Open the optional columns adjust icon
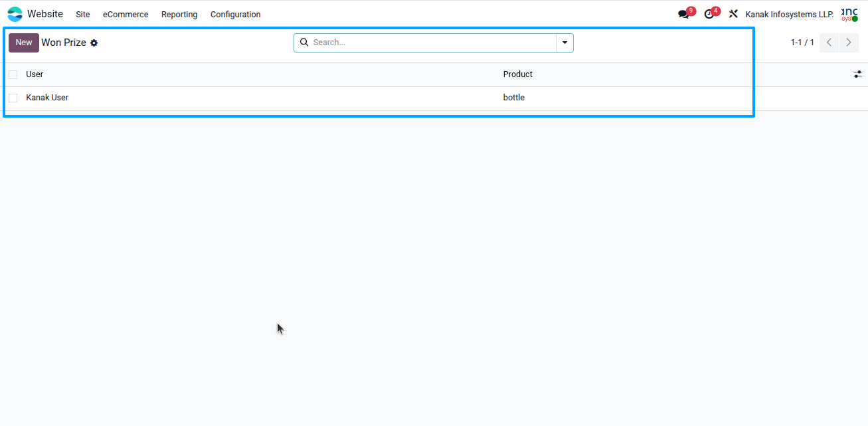The height and width of the screenshot is (426, 868). (857, 74)
